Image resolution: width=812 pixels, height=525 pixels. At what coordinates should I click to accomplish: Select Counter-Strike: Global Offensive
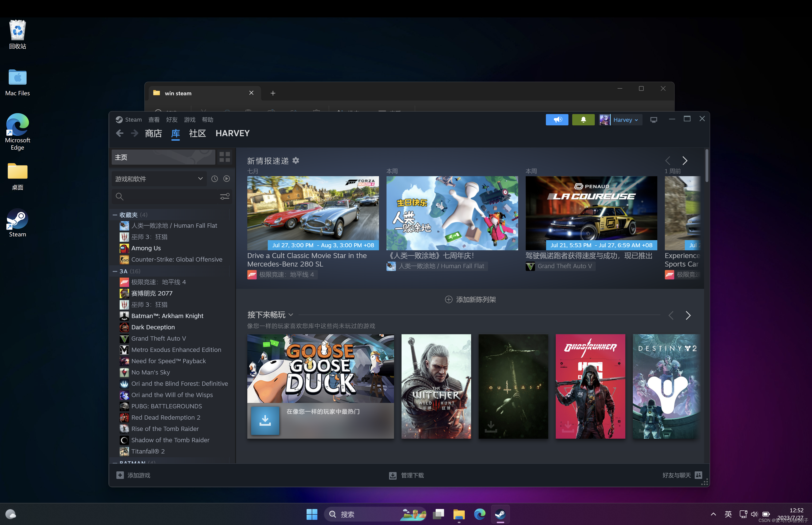point(177,259)
